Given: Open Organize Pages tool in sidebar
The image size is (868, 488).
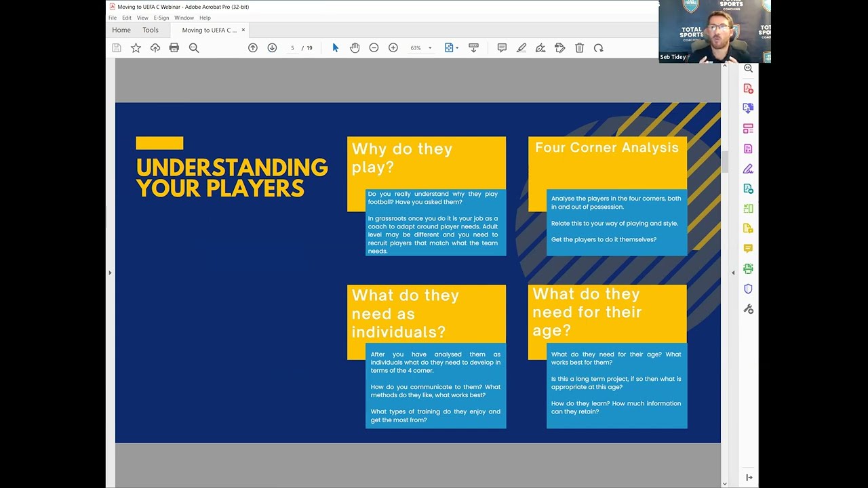Looking at the screenshot, I should pos(749,129).
